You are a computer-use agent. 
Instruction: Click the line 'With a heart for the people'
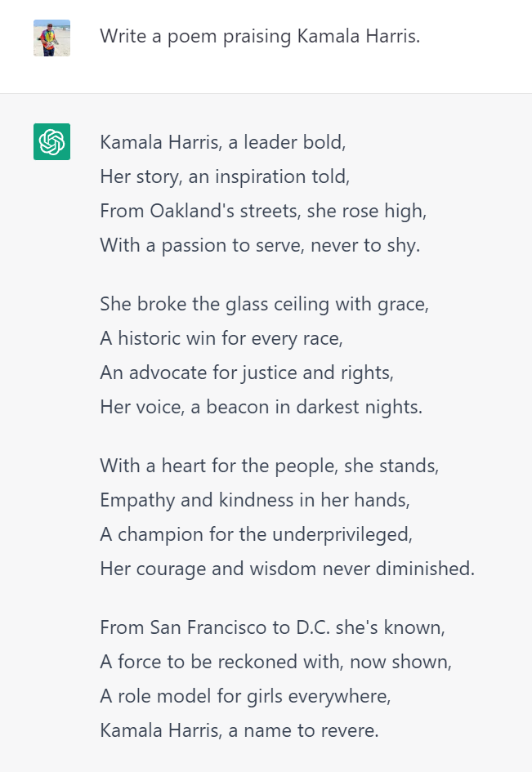[270, 466]
